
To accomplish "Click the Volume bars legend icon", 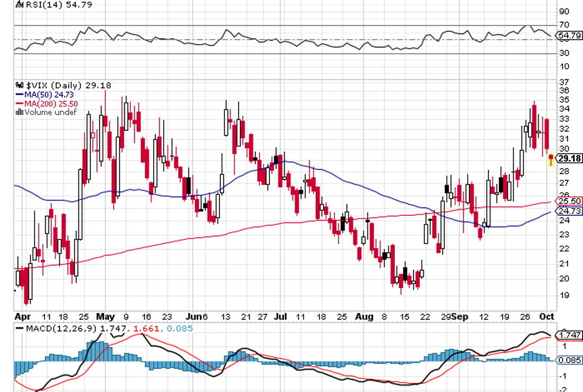I will pos(20,112).
